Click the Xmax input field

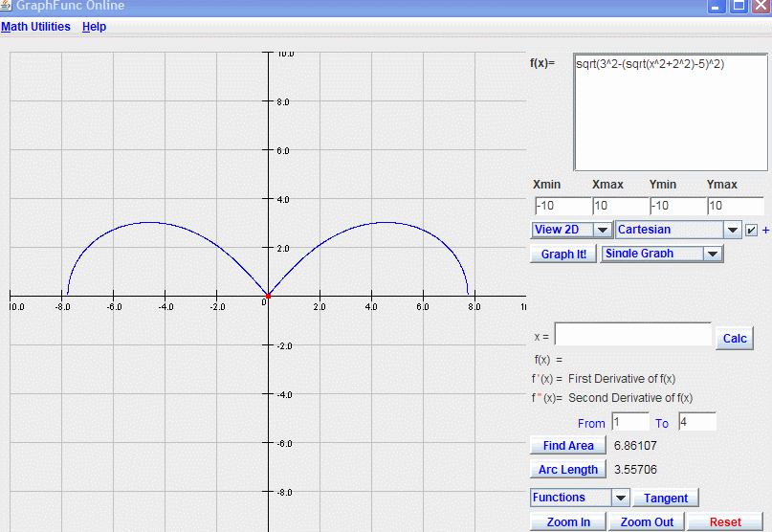620,206
